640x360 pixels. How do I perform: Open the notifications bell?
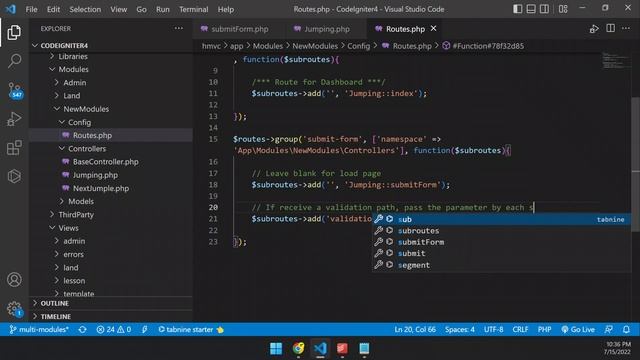coord(626,329)
